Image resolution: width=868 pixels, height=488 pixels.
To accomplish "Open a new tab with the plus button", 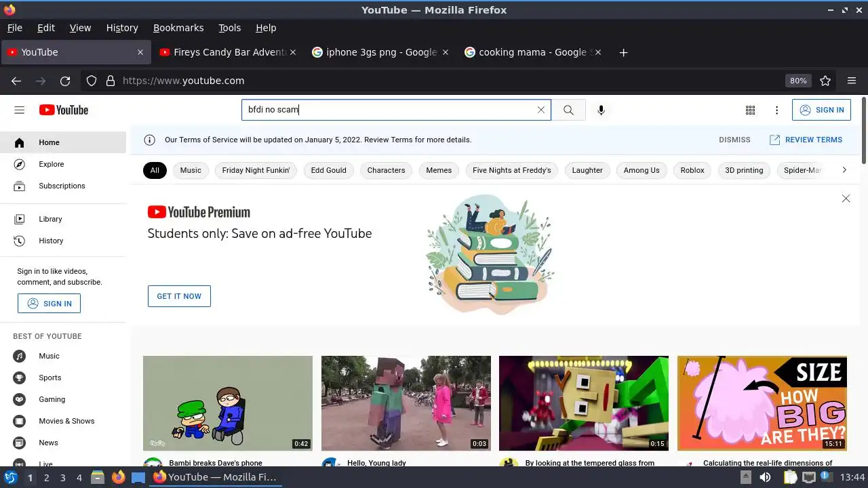I will click(x=623, y=52).
